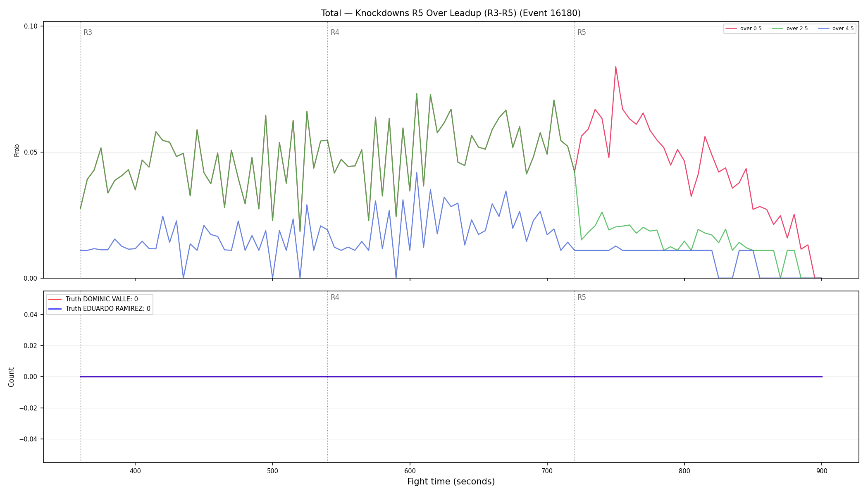Click the 'Prob' y-axis label
Screen dimensions: 868x496
coord(17,150)
